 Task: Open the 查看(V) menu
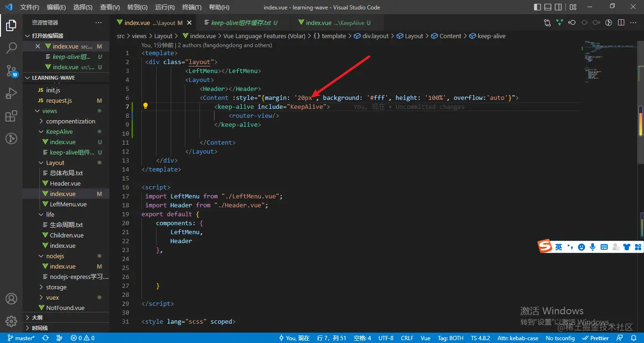110,7
